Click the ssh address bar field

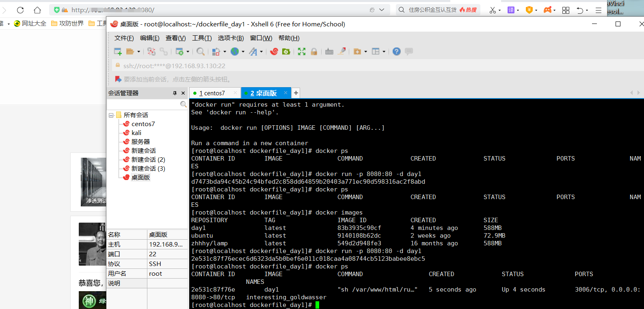(x=378, y=66)
